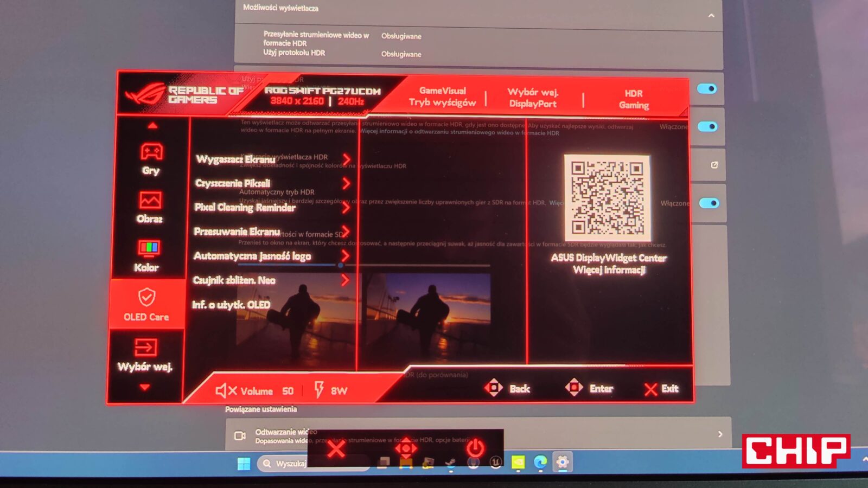Viewport: 868px width, 488px height.
Task: Select Czyszczenie Pikseli menu entry
Action: [233, 183]
